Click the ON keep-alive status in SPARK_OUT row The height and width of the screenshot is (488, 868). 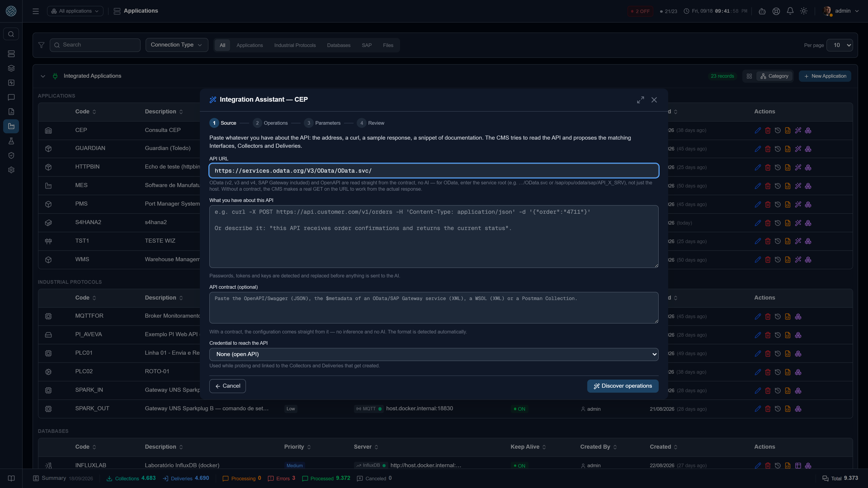click(x=519, y=409)
